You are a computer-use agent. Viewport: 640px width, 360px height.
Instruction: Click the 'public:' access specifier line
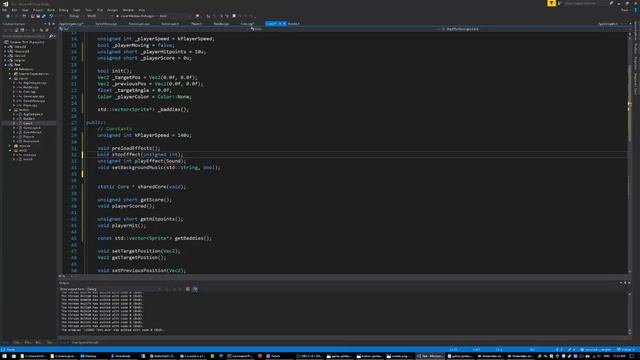click(96, 122)
